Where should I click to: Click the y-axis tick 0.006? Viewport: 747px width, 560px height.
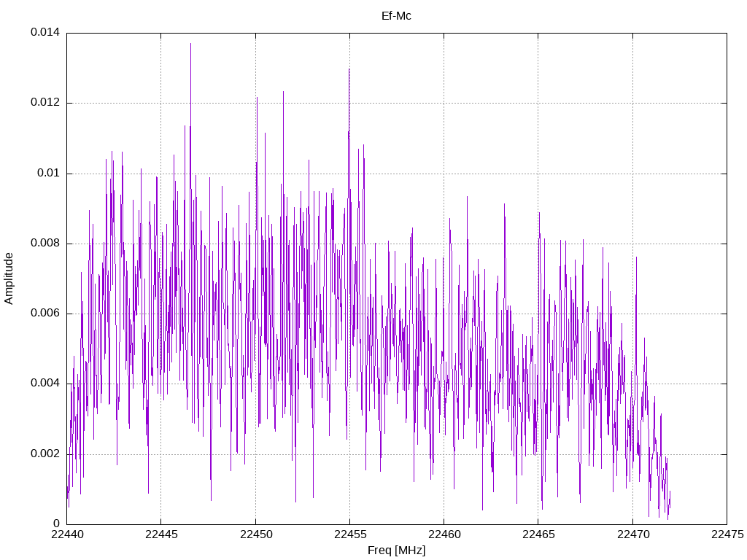(45, 313)
